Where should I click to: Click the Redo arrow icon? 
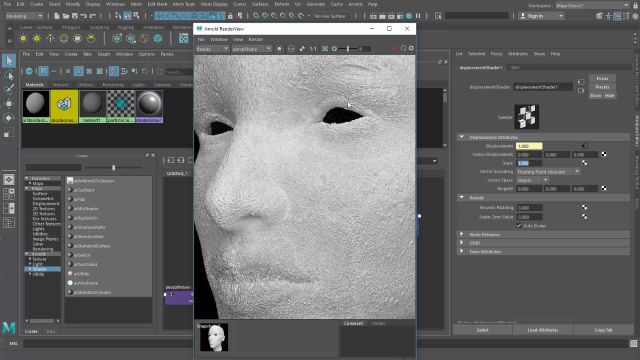(x=93, y=16)
